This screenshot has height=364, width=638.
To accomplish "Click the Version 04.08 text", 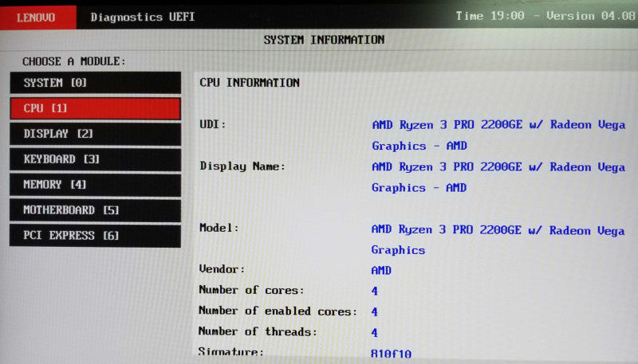I will (x=591, y=16).
